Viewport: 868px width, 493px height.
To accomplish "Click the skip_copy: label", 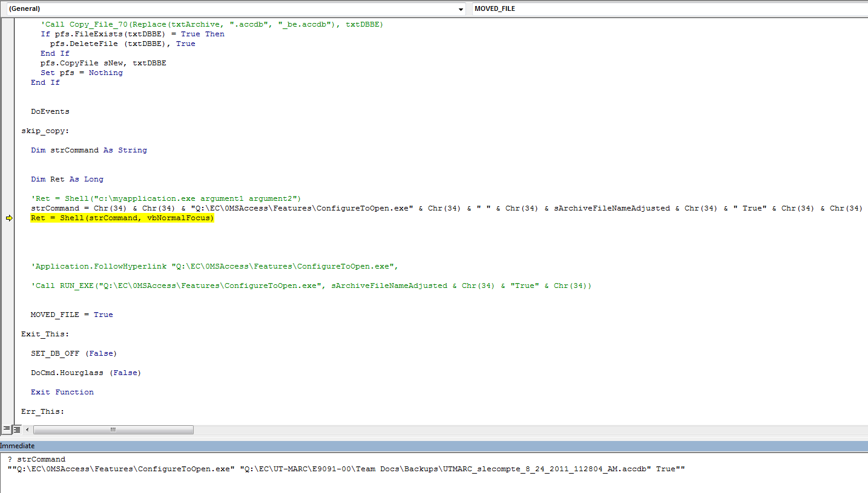I will pos(45,131).
